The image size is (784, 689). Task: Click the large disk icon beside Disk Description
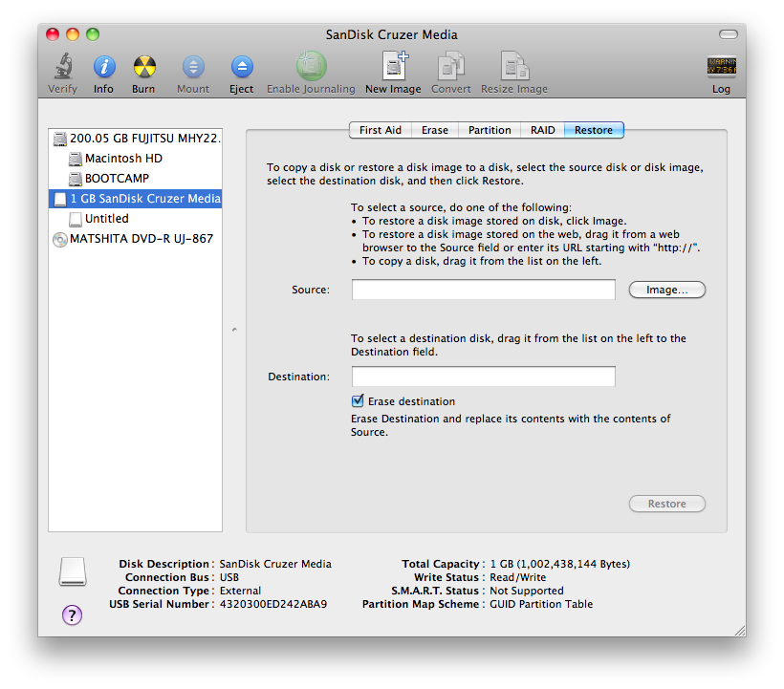tap(73, 571)
